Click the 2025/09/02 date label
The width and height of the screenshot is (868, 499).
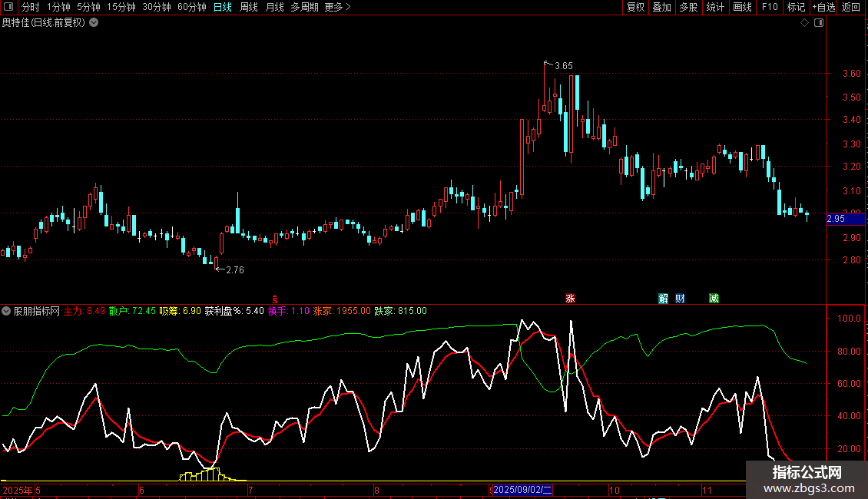click(x=522, y=490)
